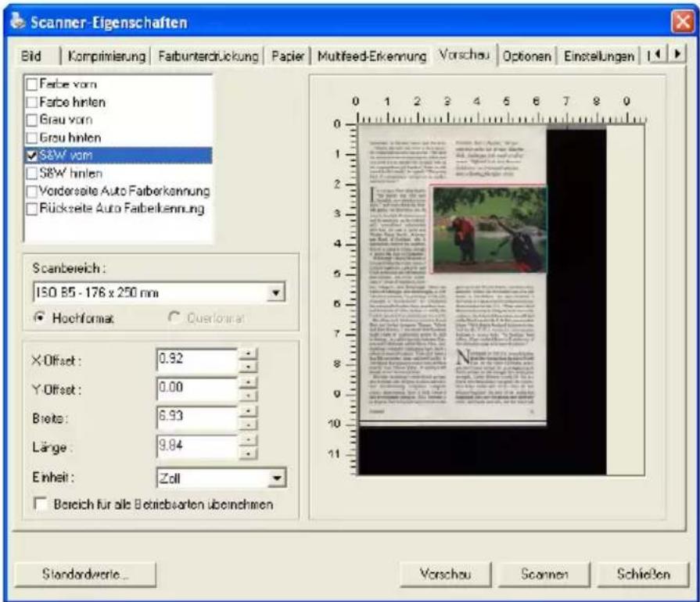This screenshot has height=602, width=700.
Task: Click the Breite value field
Action: (x=197, y=417)
